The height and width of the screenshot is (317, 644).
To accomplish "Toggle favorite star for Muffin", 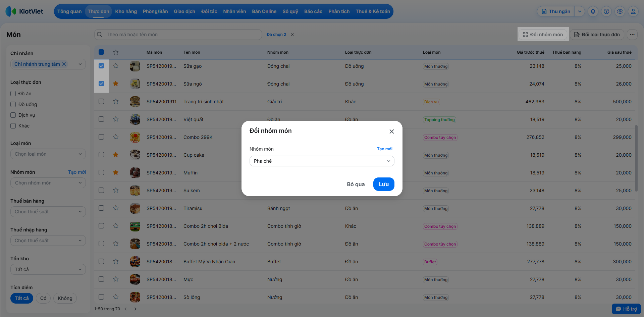I will tap(116, 172).
